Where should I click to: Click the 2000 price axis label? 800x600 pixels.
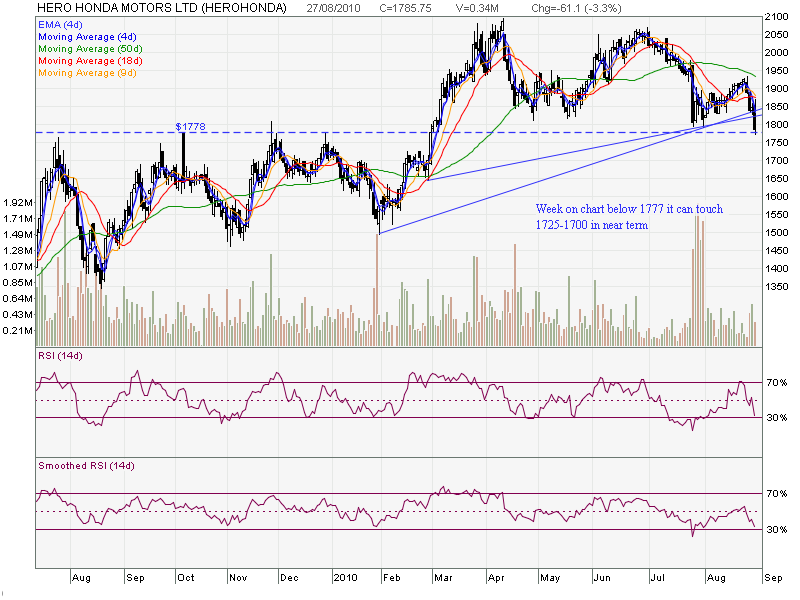(777, 53)
